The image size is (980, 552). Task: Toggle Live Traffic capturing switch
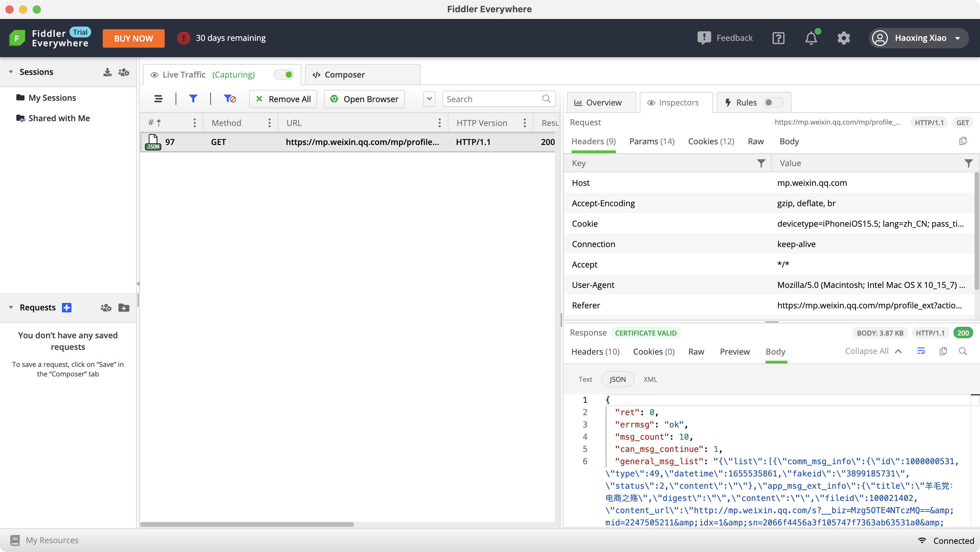tap(284, 75)
